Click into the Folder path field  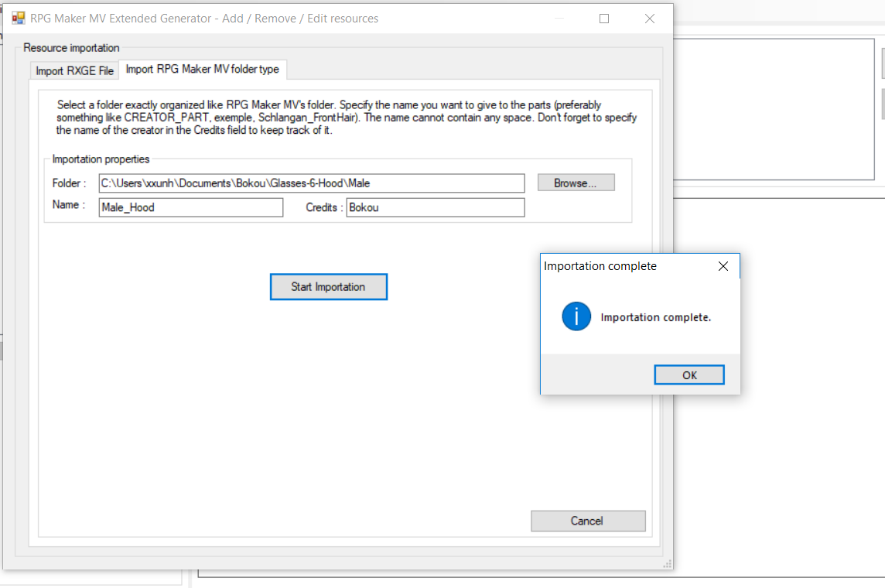(x=312, y=183)
